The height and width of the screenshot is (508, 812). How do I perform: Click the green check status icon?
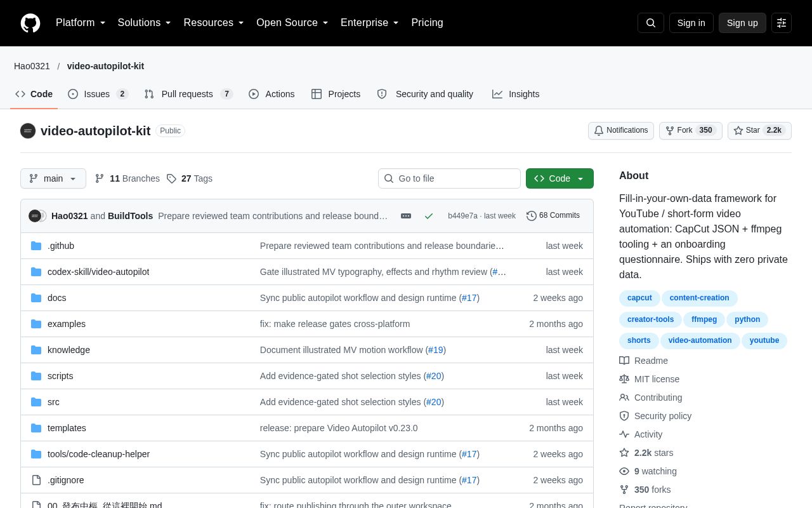tap(429, 216)
